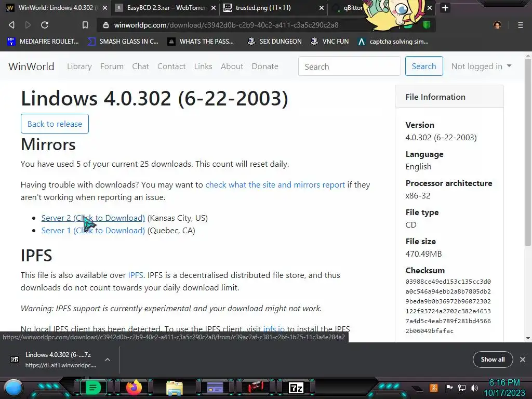The height and width of the screenshot is (399, 532).
Task: Open 7-Zip from the taskbar
Action: click(x=296, y=388)
